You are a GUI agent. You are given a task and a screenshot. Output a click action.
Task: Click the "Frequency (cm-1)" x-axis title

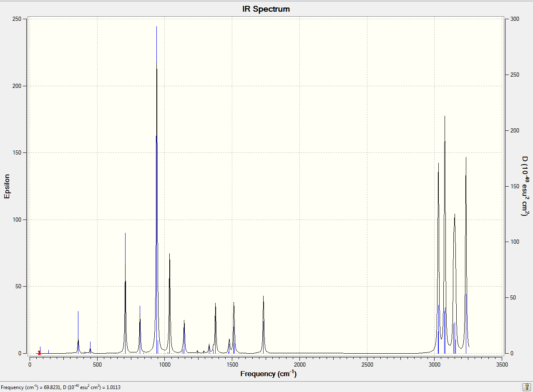tap(269, 374)
